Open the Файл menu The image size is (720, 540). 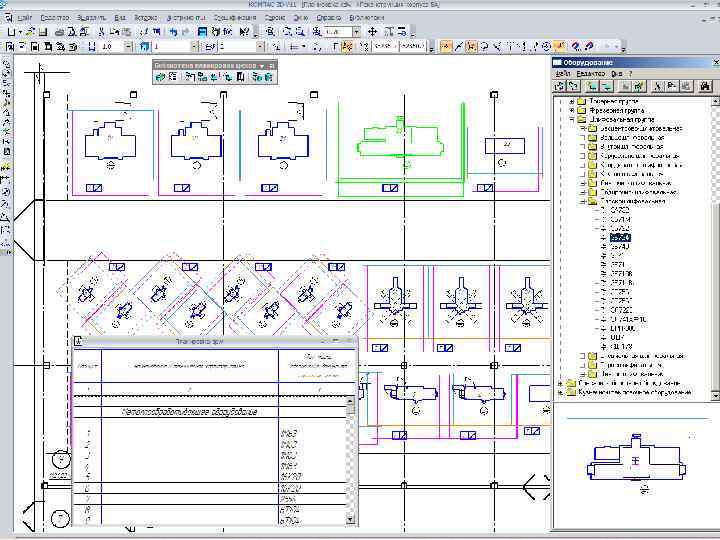click(23, 18)
